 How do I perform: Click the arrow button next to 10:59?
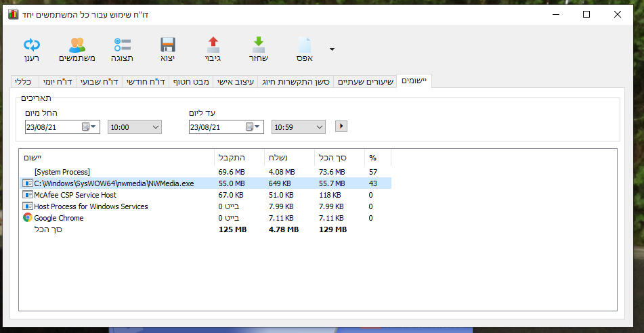click(341, 126)
